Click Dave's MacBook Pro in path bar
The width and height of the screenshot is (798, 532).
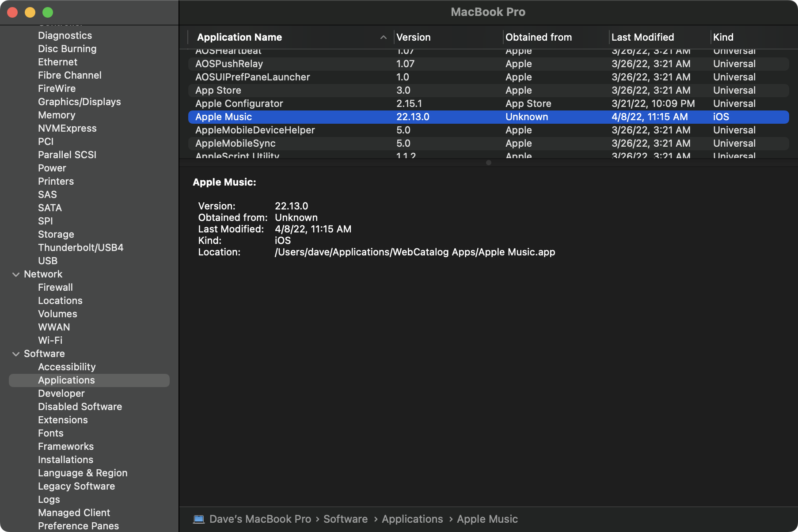260,519
